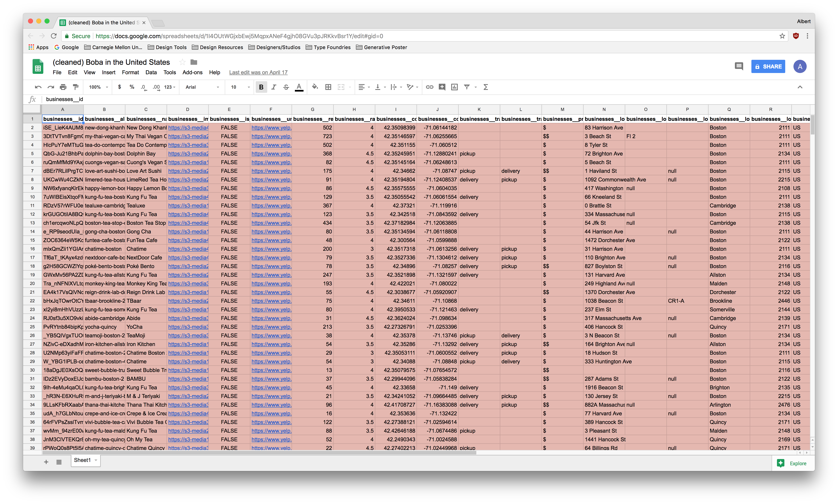Click the Redo icon in toolbar
838x504 pixels.
51,87
